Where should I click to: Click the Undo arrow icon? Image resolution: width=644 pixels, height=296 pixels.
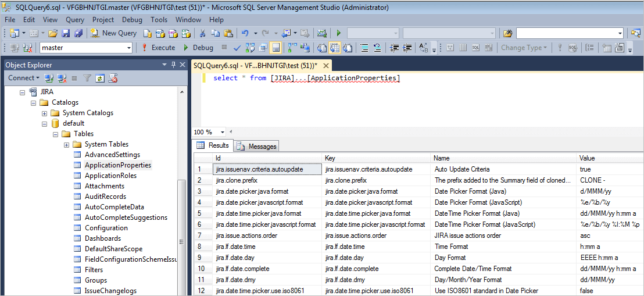click(245, 33)
